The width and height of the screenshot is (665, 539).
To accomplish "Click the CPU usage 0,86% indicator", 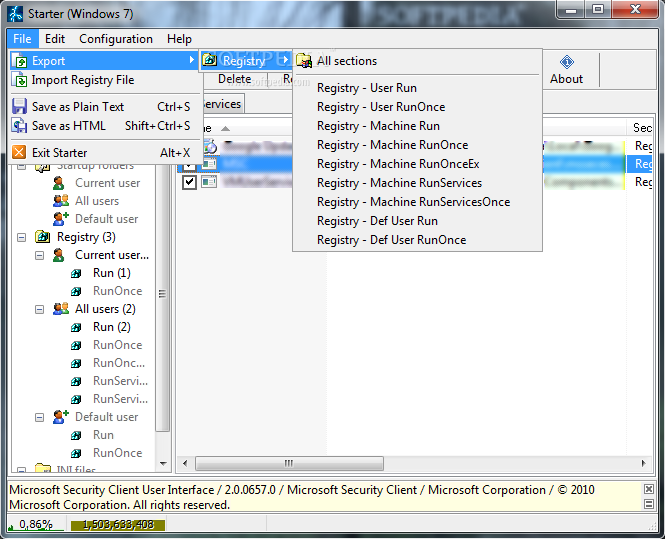I will coord(36,525).
